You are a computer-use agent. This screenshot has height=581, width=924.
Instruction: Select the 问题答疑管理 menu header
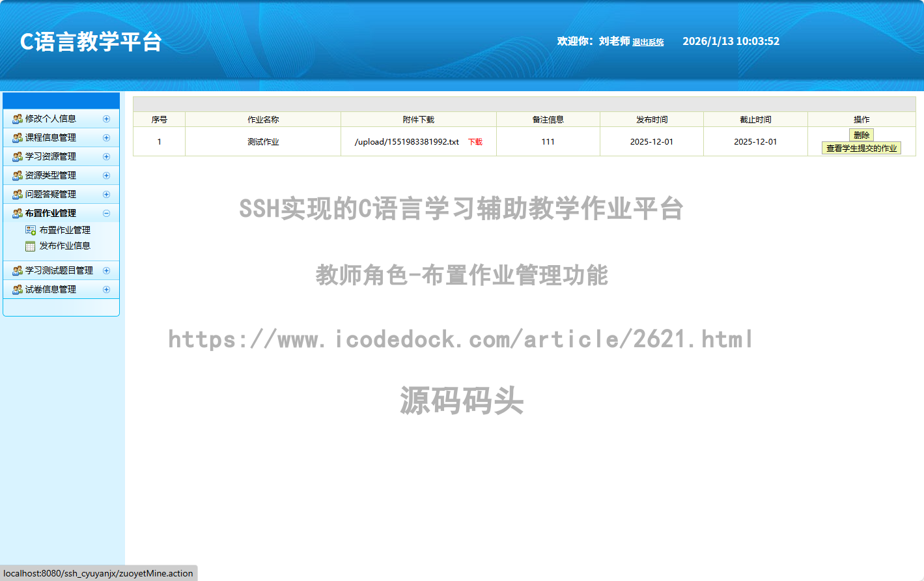pos(51,195)
